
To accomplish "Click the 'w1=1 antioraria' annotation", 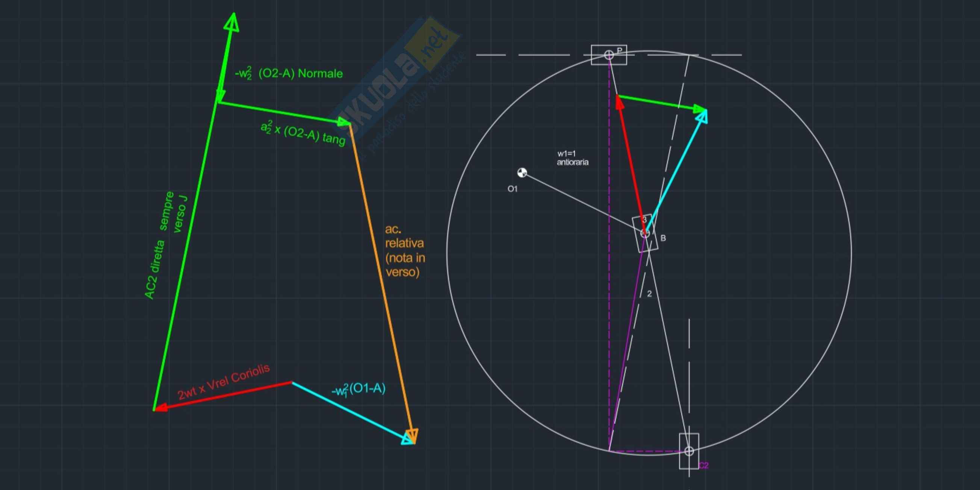I will [x=572, y=158].
